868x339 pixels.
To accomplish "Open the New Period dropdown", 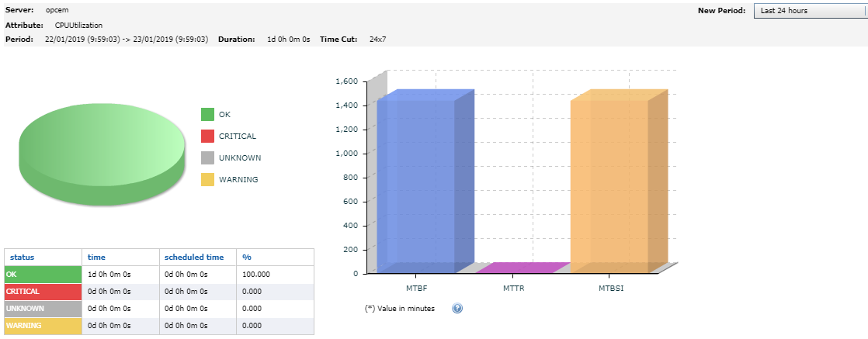I will (810, 11).
